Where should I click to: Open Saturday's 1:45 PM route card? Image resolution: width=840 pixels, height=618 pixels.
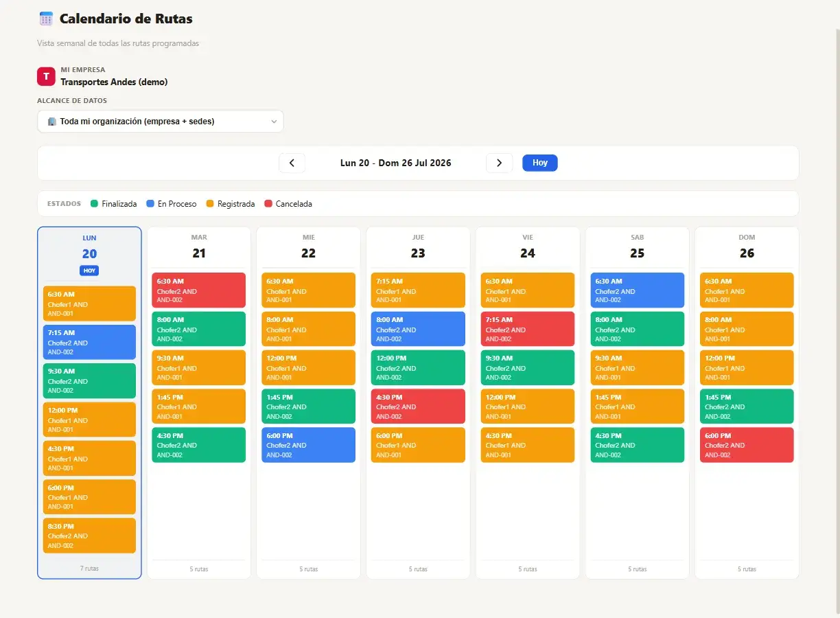point(638,407)
